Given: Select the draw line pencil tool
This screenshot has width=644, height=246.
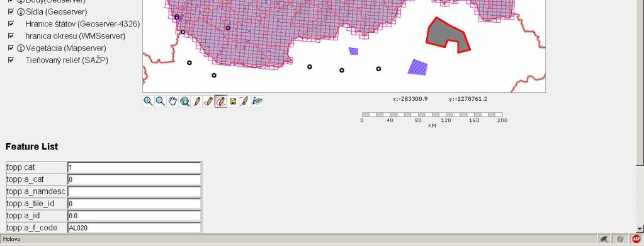Looking at the screenshot, I should pyautogui.click(x=208, y=101).
